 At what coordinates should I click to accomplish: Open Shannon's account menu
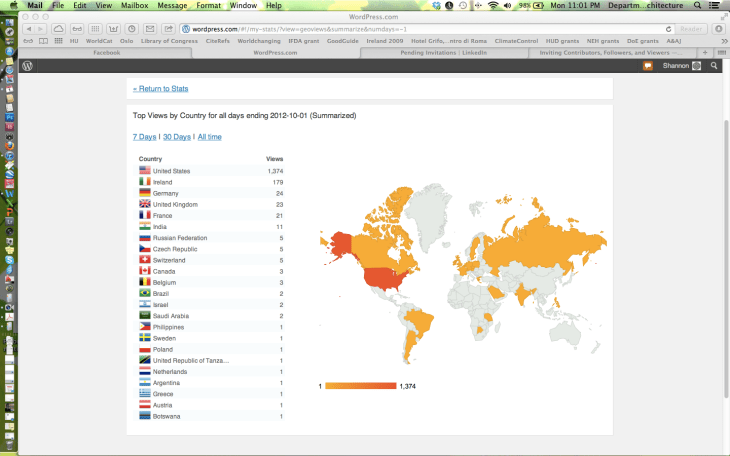682,66
